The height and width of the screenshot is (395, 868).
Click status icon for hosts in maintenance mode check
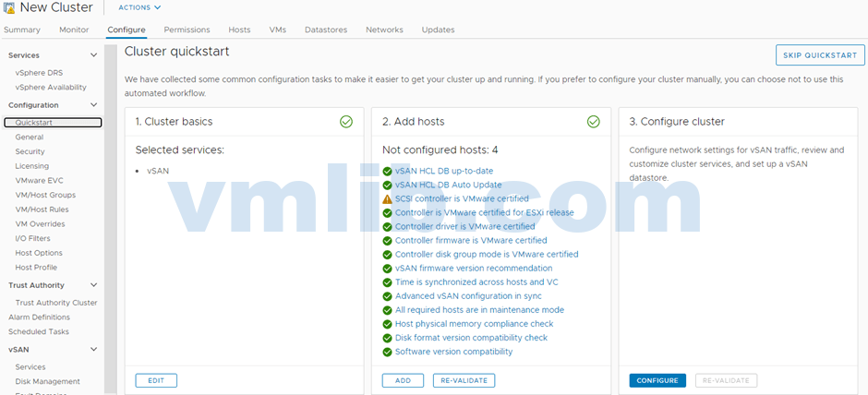(387, 310)
